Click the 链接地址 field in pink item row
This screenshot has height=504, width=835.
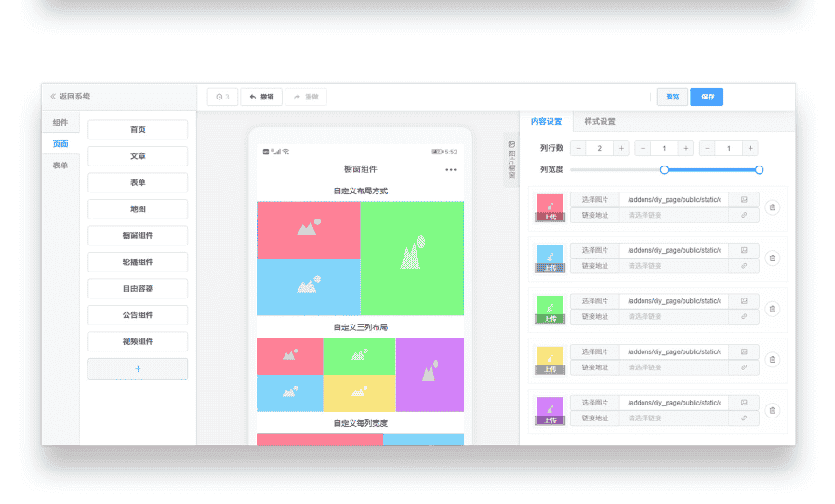[x=675, y=215]
